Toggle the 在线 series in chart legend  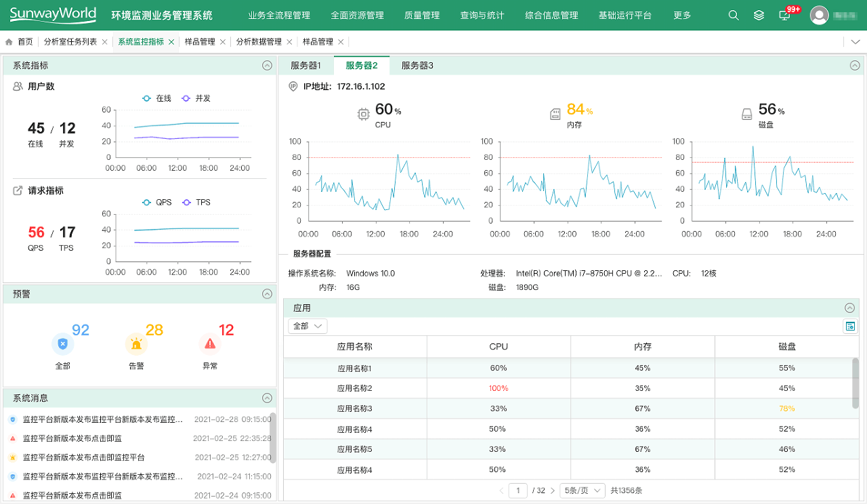coord(156,98)
